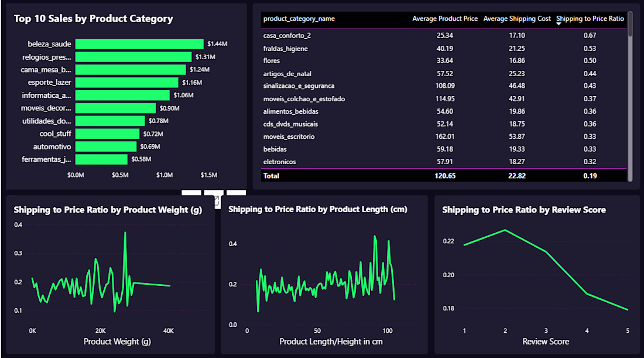Click the Product Length/Height in cm axis label

pyautogui.click(x=331, y=342)
